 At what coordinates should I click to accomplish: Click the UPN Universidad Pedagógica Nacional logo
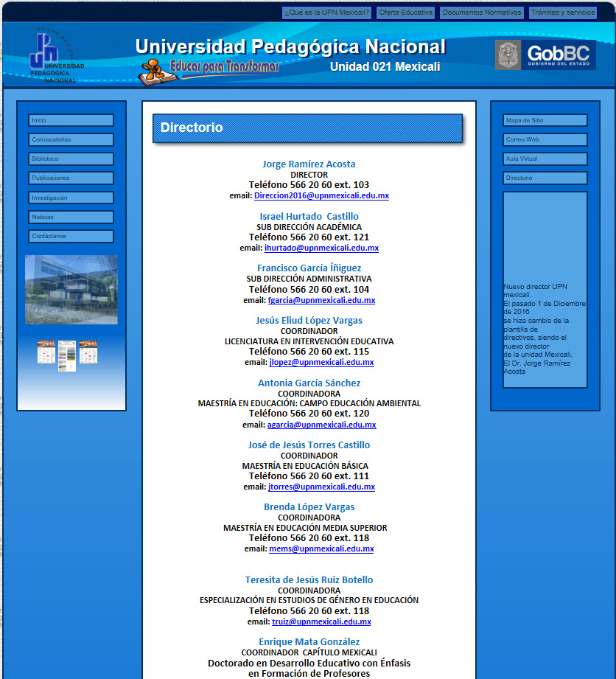pyautogui.click(x=57, y=55)
